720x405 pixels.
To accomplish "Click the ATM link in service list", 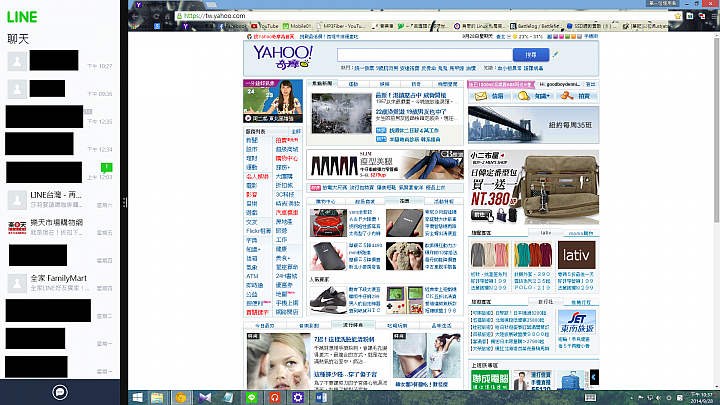I will click(x=252, y=276).
